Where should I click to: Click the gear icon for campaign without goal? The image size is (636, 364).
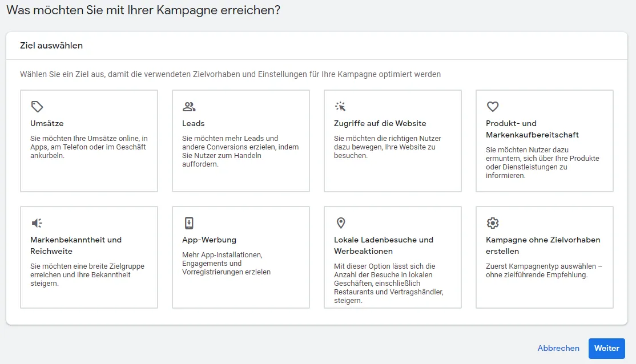click(x=492, y=223)
